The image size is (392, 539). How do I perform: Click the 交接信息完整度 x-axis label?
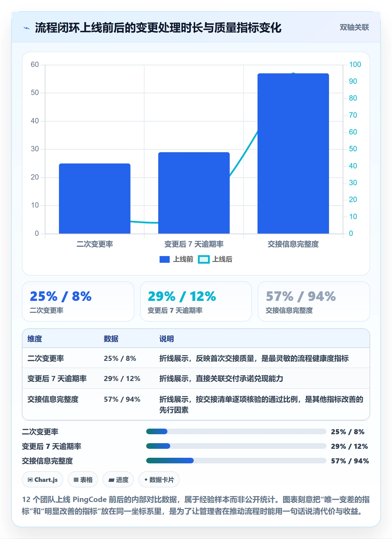tap(293, 244)
